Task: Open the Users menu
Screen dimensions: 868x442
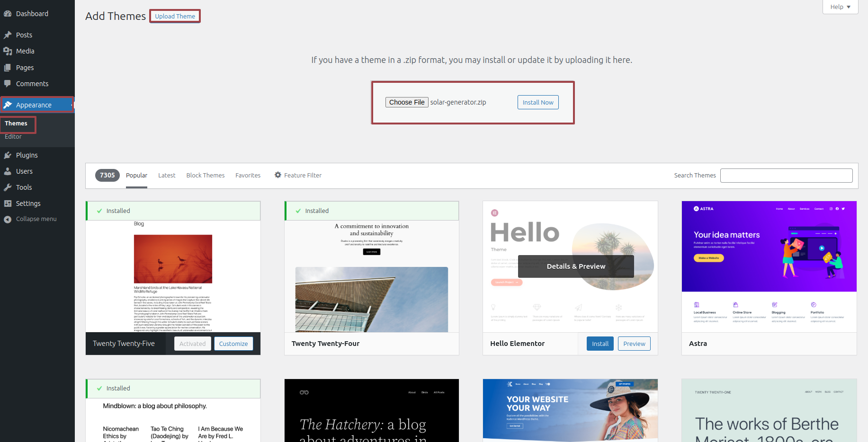Action: [x=37, y=171]
